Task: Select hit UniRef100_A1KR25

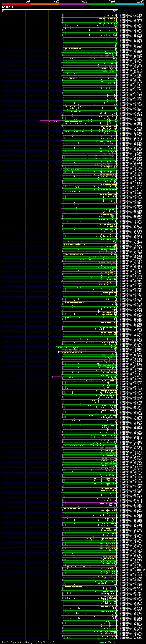Action: point(131,445)
